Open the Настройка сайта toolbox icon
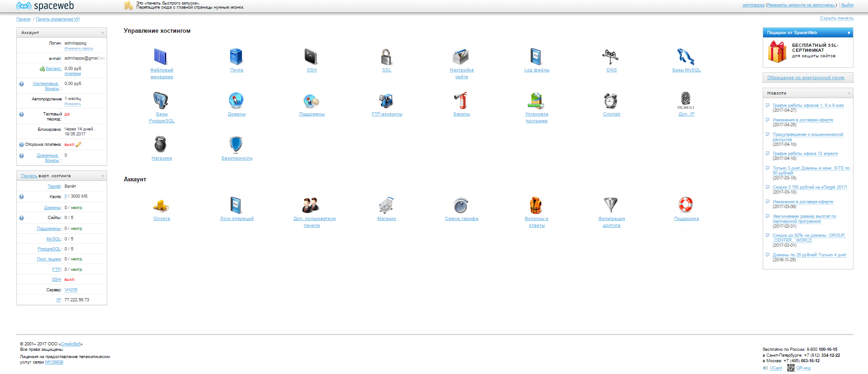 461,57
